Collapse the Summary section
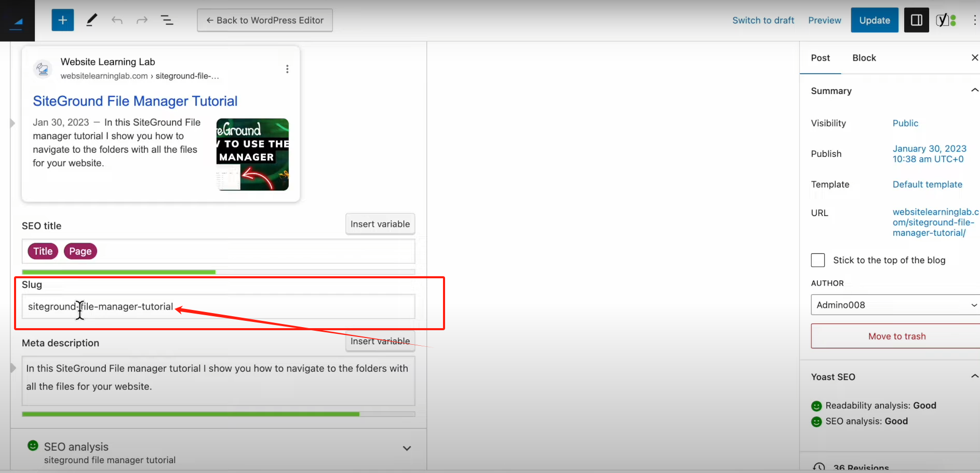Screen dimensions: 980x473 (x=975, y=90)
